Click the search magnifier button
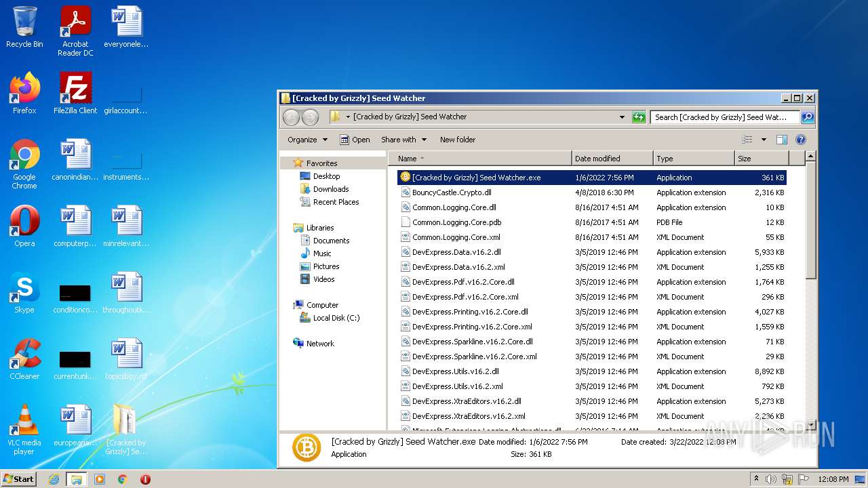Image resolution: width=868 pixels, height=488 pixels. [808, 117]
